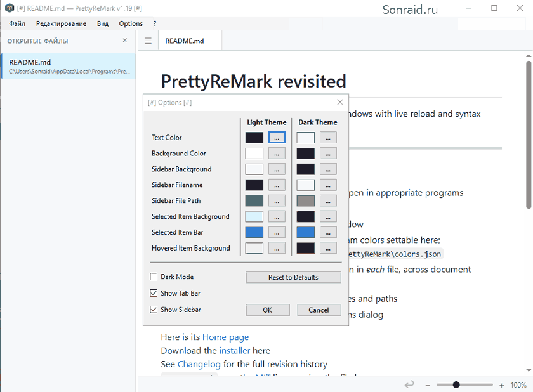This screenshot has height=392, width=533.
Task: Open Light Theme Selected Item Bar picker button
Action: coord(277,232)
